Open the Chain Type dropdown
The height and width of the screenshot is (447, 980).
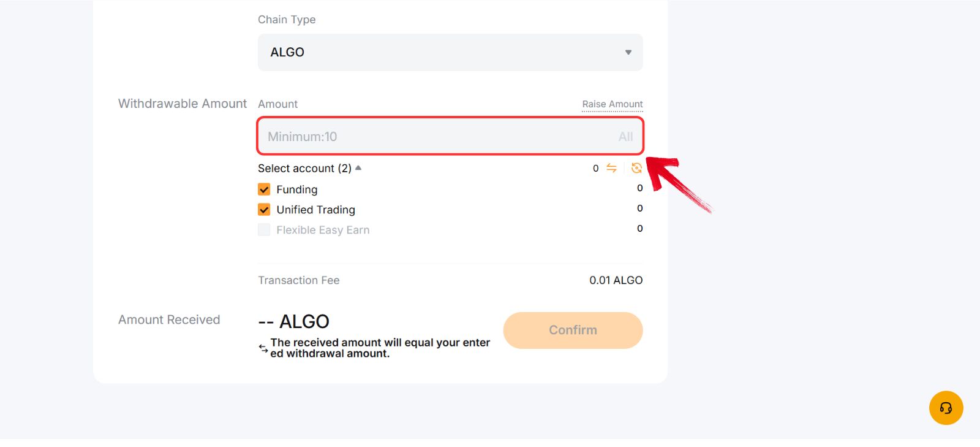(450, 53)
